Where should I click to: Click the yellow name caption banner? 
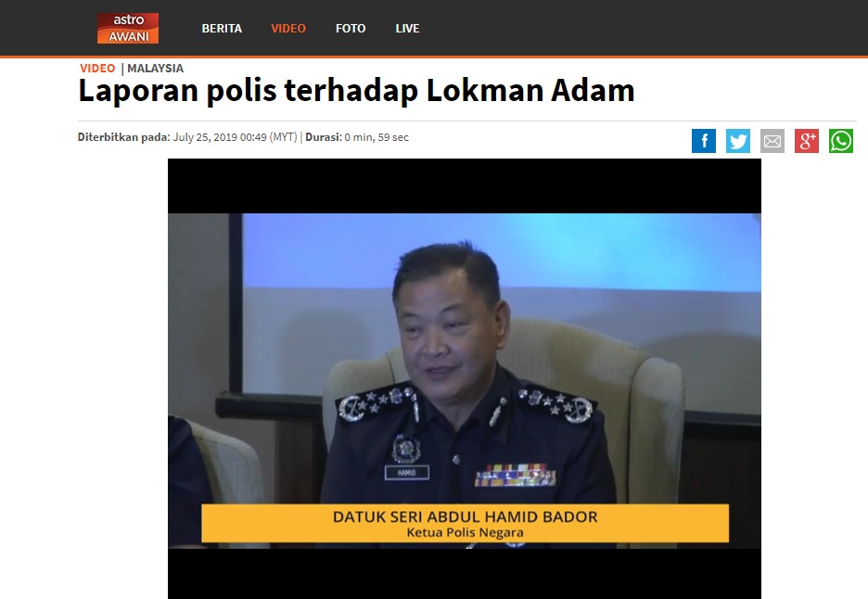pos(465,523)
